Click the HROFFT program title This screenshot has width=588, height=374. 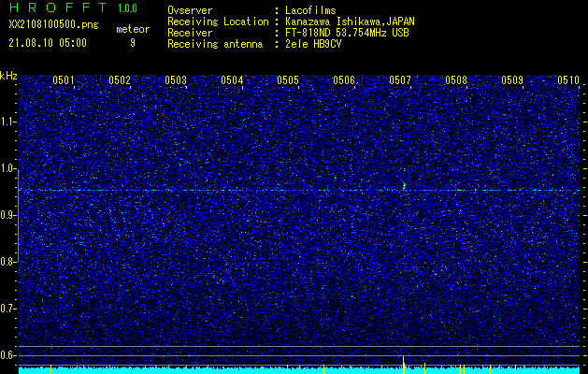pos(58,7)
